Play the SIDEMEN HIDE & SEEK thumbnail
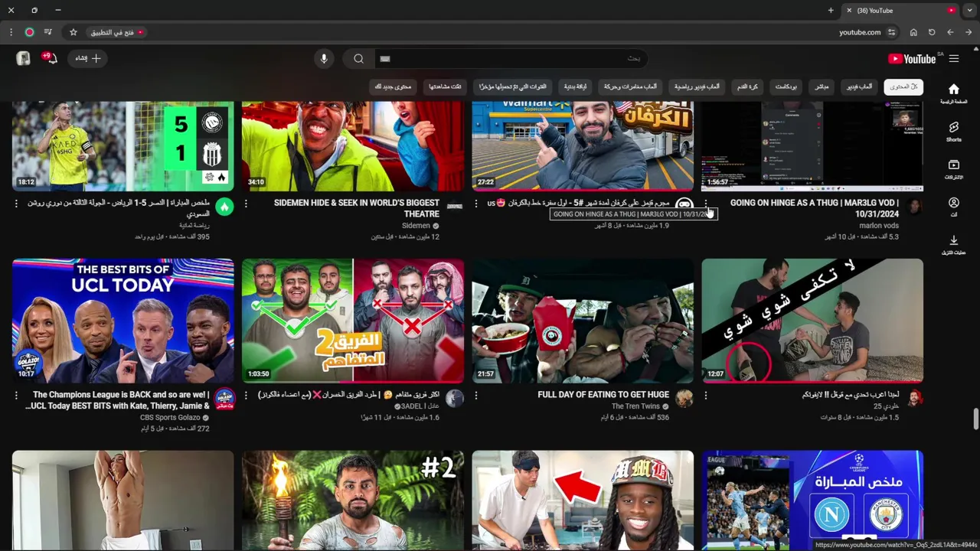This screenshot has height=551, width=980. coord(353,146)
